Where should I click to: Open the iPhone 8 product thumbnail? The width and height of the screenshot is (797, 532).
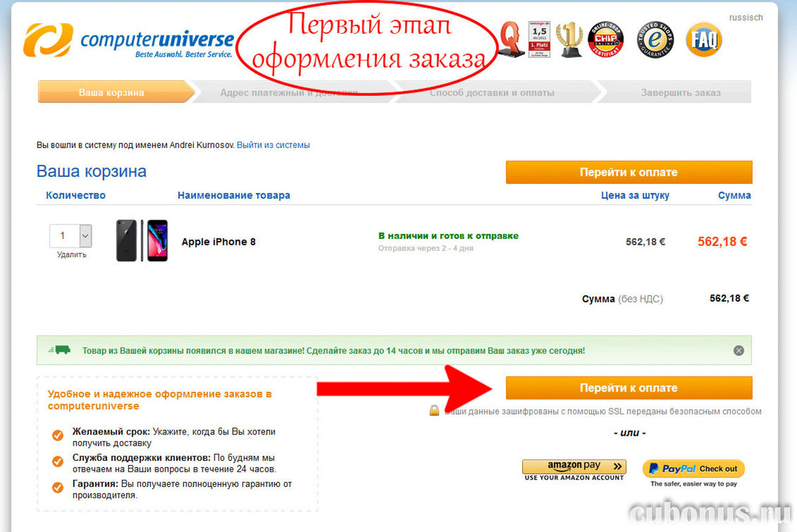point(142,240)
